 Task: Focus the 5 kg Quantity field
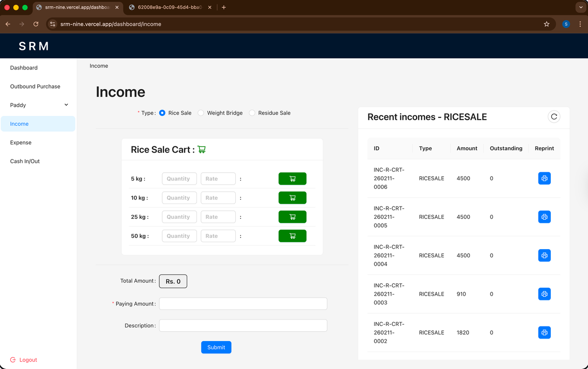[179, 179]
